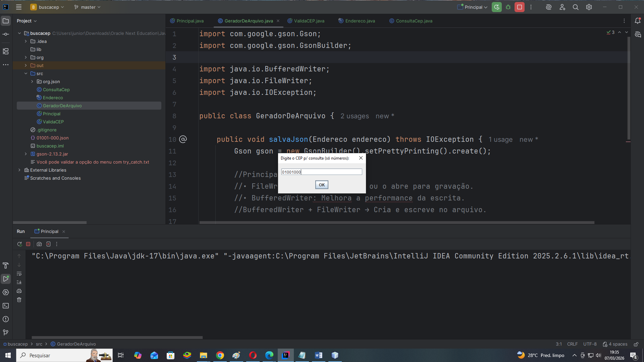Viewport: 644px width, 362px height.
Task: Click the Rerun Principal icon in Run panel
Action: (19, 244)
